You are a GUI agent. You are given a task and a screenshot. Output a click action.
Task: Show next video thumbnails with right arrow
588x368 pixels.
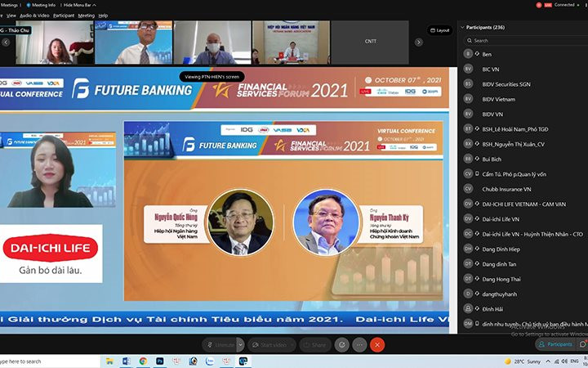pos(419,43)
